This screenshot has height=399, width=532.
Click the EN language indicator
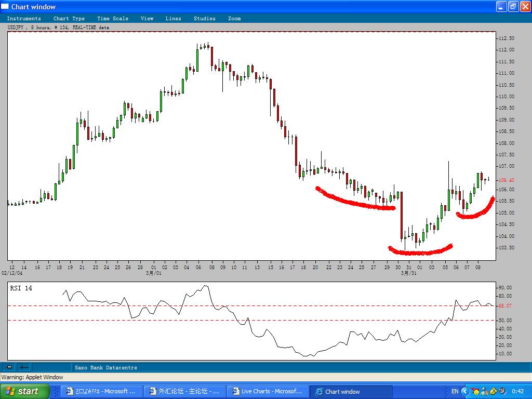pyautogui.click(x=455, y=392)
